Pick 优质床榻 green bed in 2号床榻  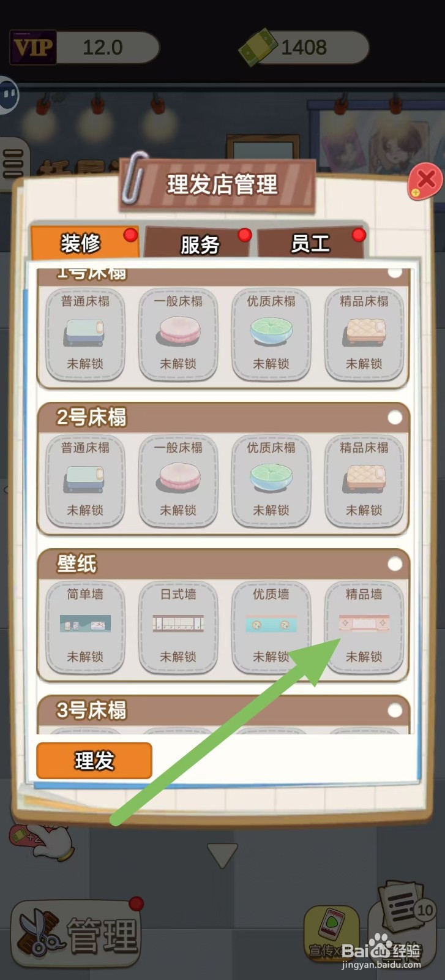coord(271,481)
